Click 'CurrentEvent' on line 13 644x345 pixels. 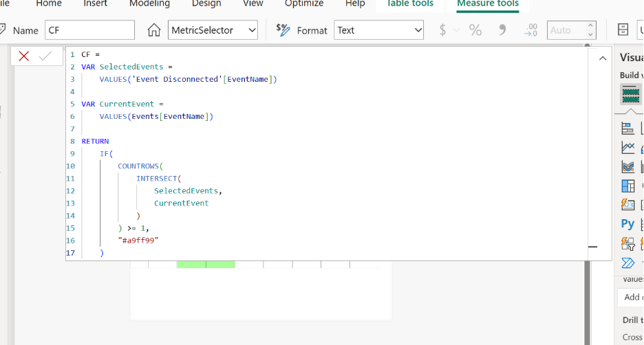(x=181, y=203)
